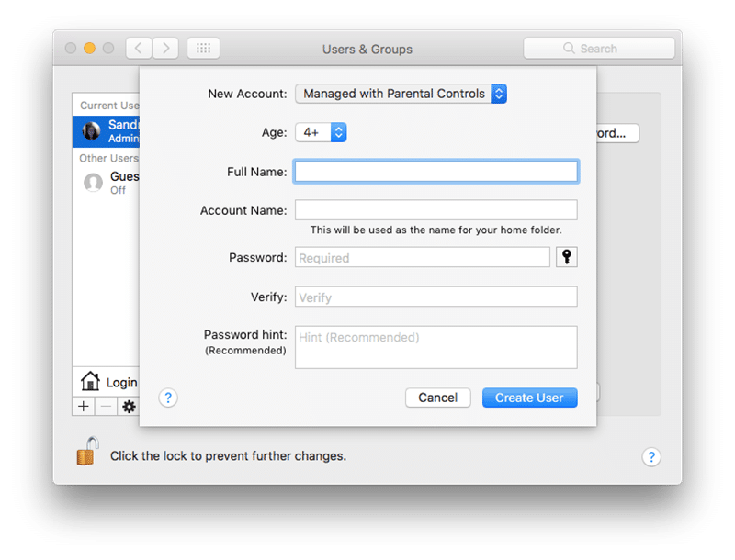Screen dimensions: 735x560
Task: Click into the Full Name field
Action: [x=435, y=172]
